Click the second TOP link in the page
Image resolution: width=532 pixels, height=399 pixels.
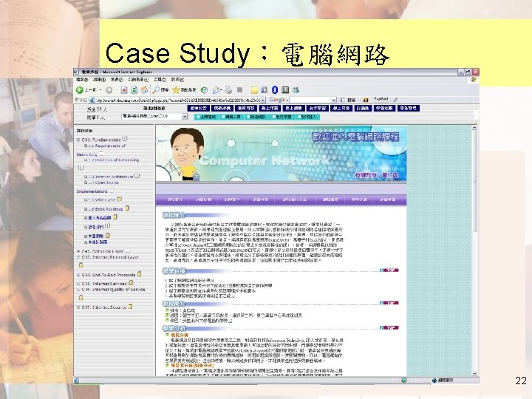point(389,303)
